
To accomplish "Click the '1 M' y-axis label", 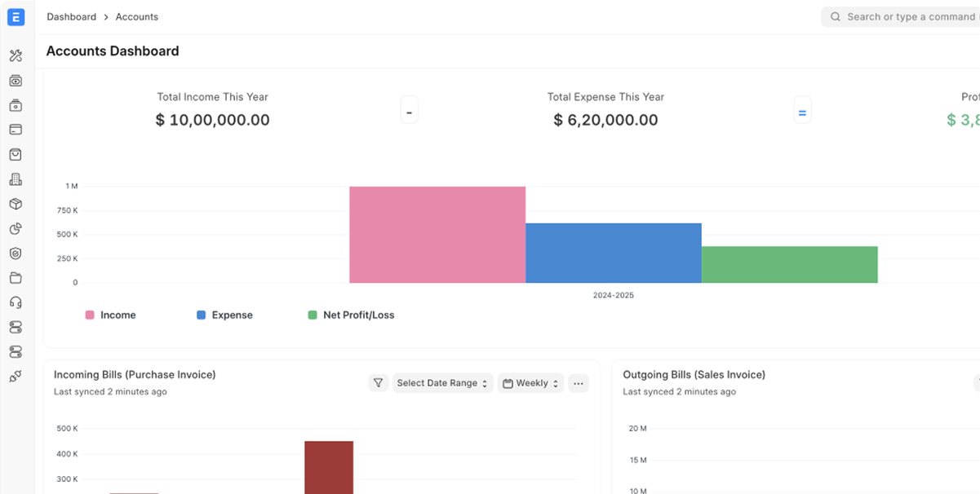I will pyautogui.click(x=72, y=187).
